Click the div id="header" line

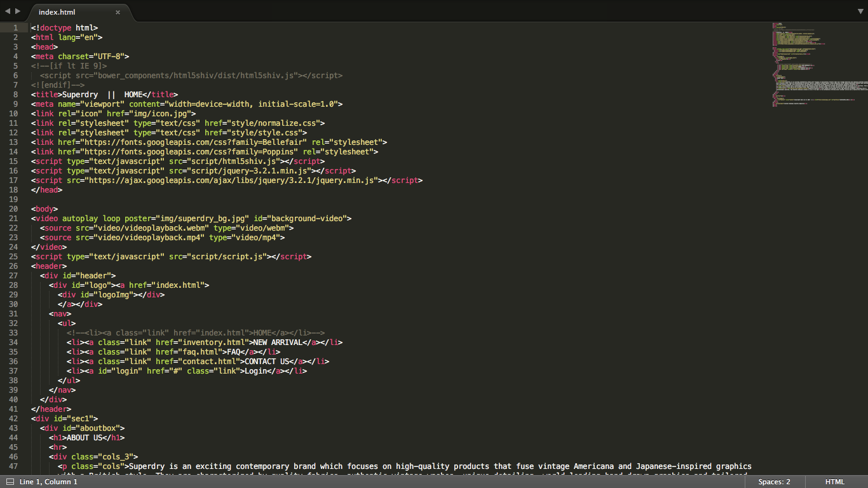coord(78,276)
